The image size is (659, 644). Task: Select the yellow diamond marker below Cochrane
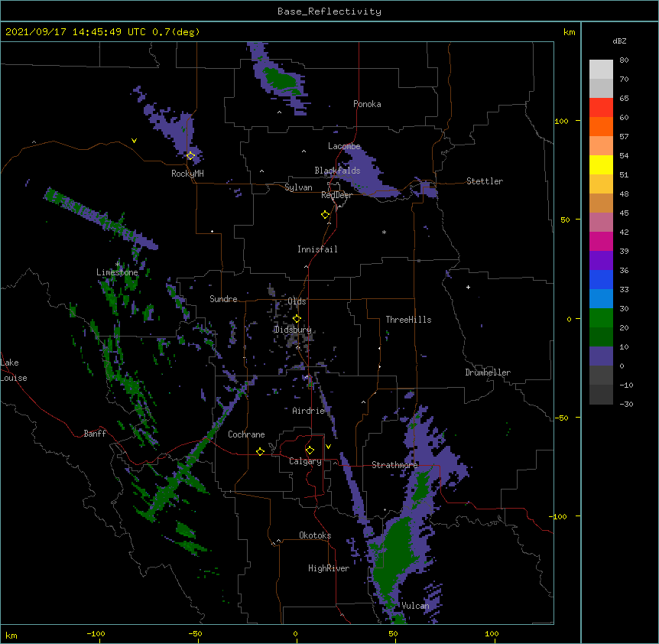coord(260,451)
